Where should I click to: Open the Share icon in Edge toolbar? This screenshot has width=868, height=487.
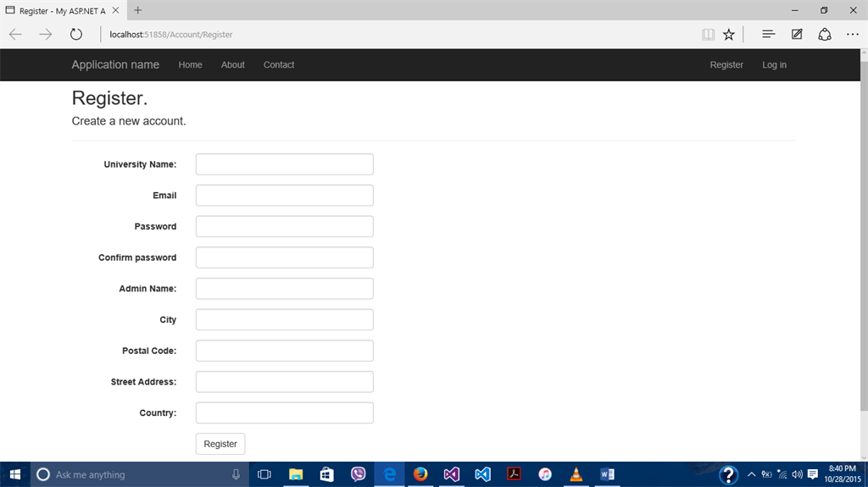click(x=825, y=35)
